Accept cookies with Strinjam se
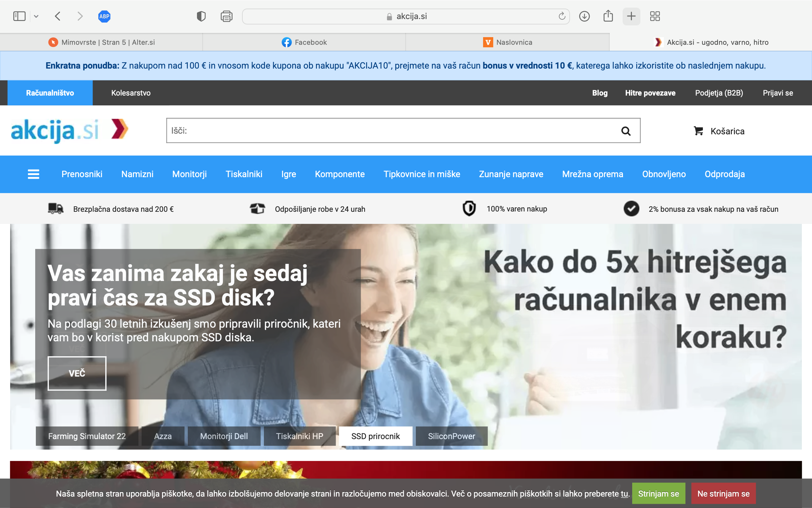812x508 pixels. 658,493
